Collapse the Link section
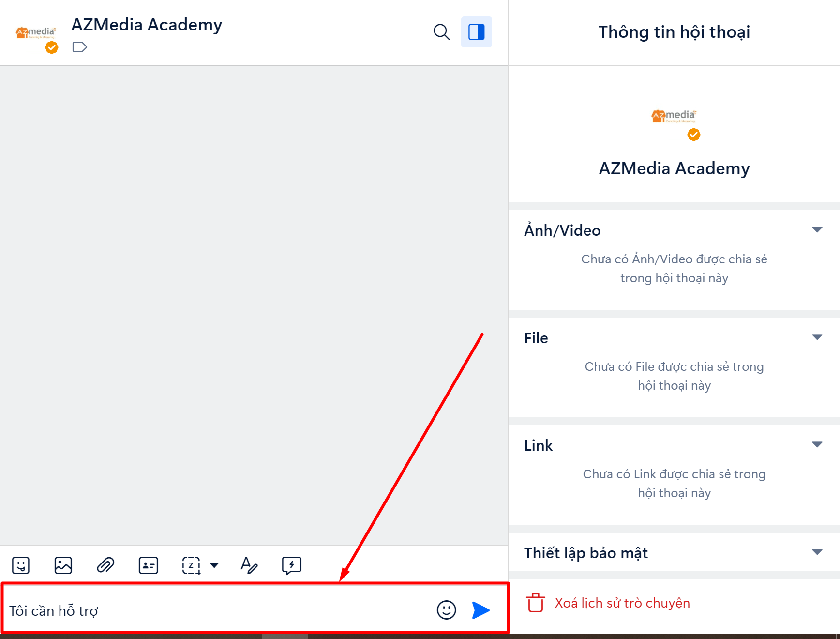This screenshot has height=639, width=840. 817,445
